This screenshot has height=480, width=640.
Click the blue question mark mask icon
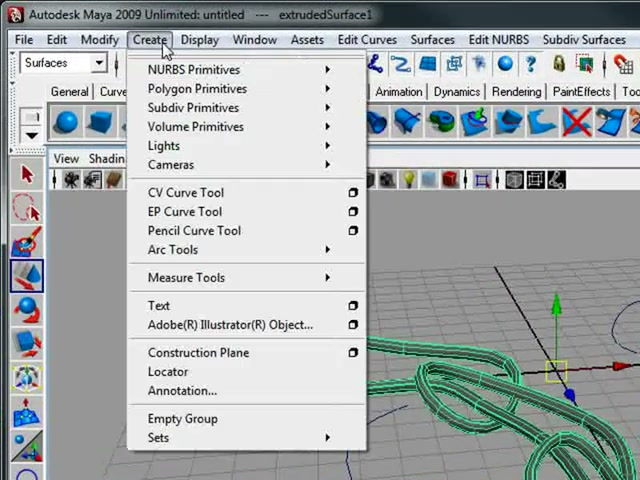coord(531,64)
